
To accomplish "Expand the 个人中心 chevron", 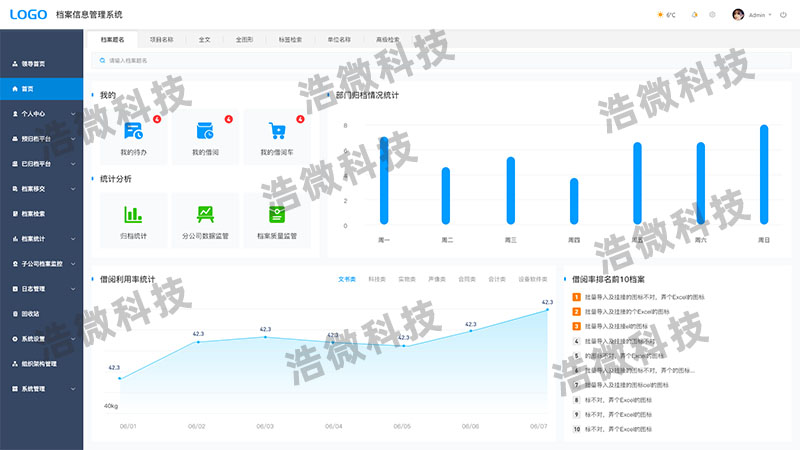I will point(73,114).
